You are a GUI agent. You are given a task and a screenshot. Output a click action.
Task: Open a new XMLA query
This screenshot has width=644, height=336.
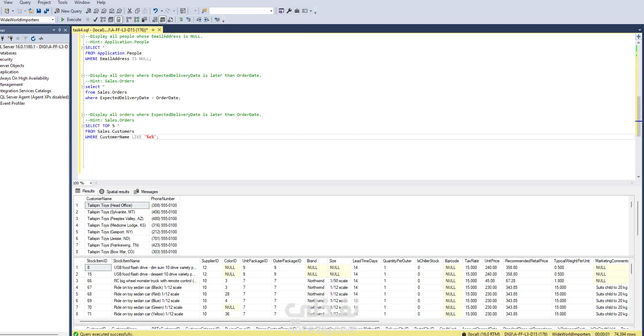(x=112, y=11)
